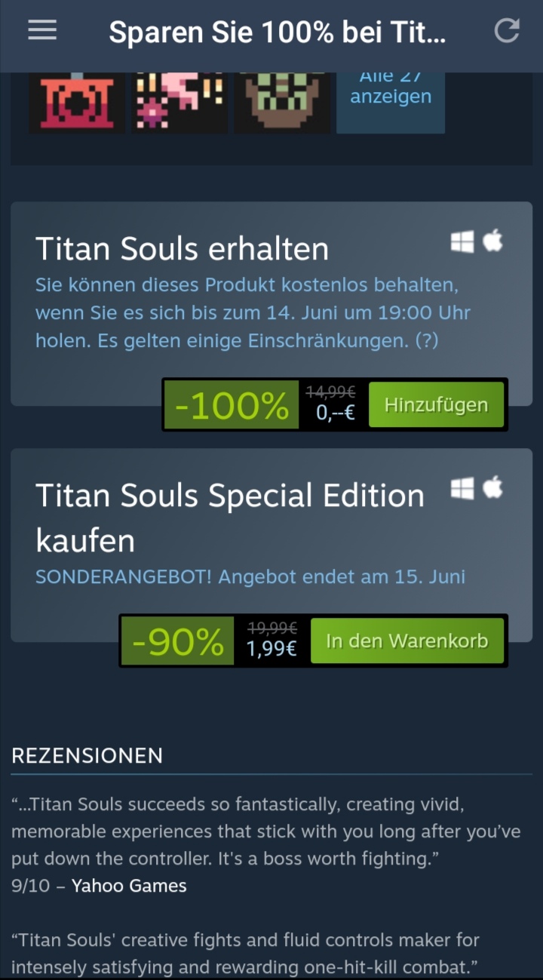The width and height of the screenshot is (543, 980).
Task: Tap the Sparen Sie 100% page title
Action: pyautogui.click(x=278, y=32)
